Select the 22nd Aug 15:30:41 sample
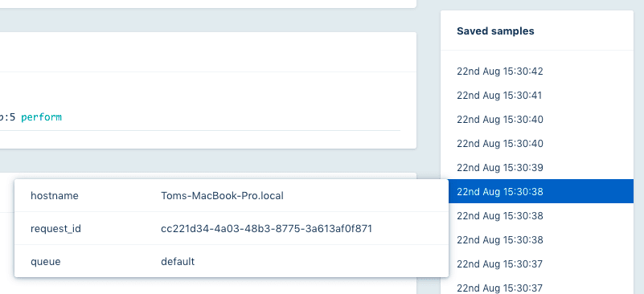 537,96
